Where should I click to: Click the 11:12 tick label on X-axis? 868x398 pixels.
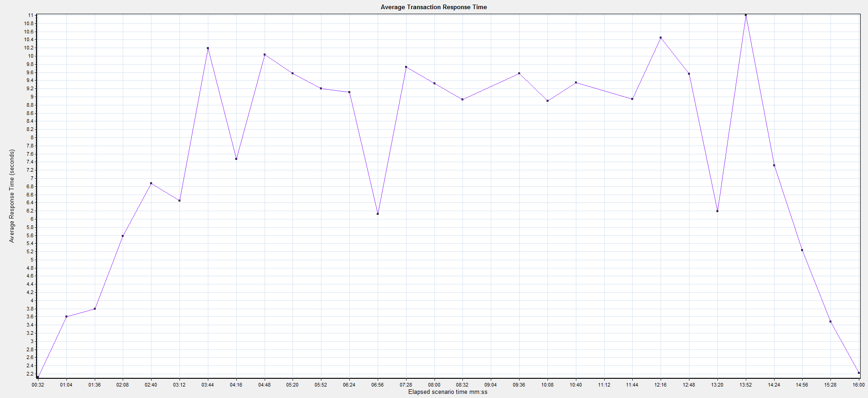[x=604, y=385]
